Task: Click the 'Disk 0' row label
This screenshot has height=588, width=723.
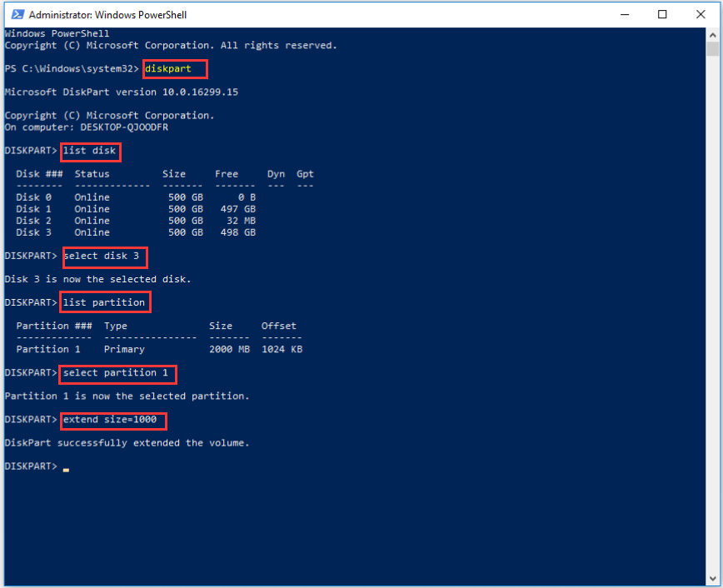Action: click(x=33, y=197)
